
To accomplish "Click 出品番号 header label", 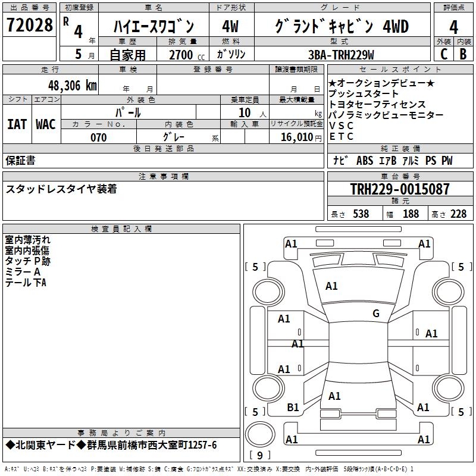I will point(29,8).
